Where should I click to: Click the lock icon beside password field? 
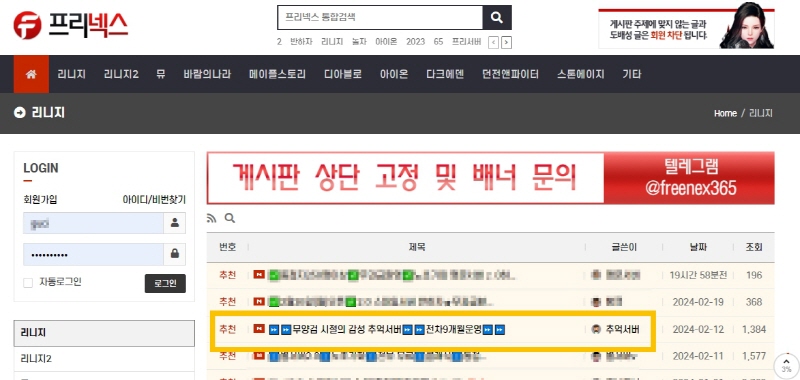(175, 254)
